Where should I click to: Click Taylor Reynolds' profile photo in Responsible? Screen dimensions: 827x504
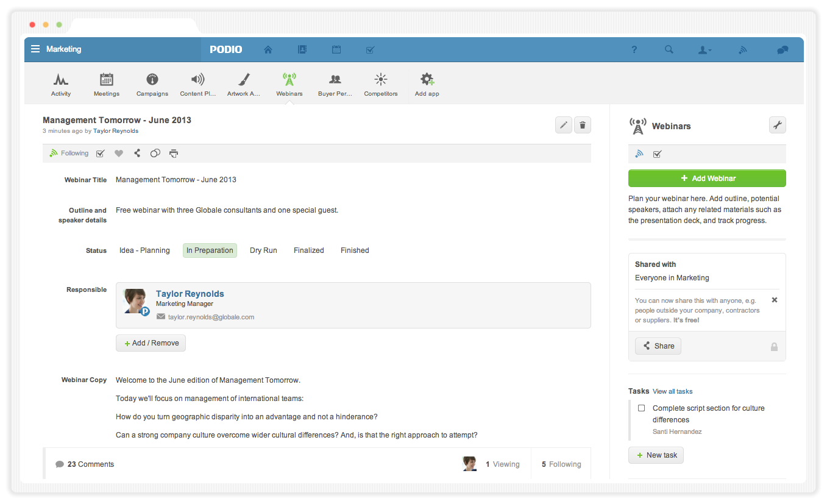tap(136, 301)
